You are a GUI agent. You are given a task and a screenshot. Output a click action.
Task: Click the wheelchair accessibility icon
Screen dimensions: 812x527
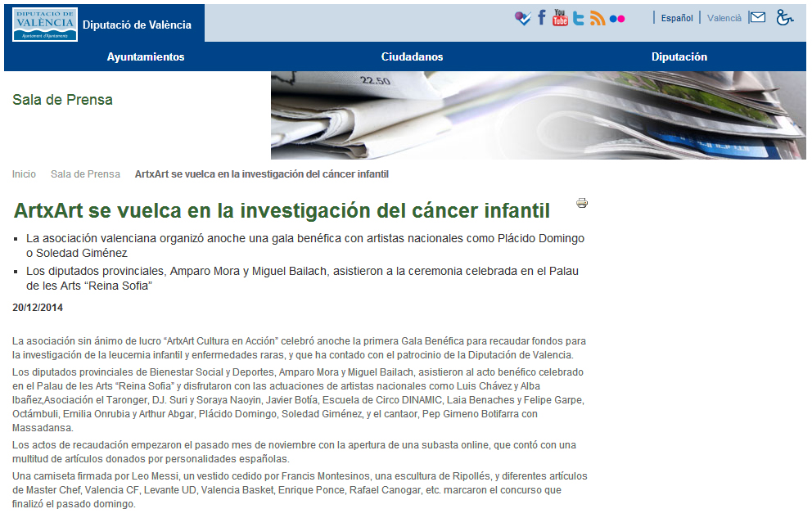coord(784,18)
